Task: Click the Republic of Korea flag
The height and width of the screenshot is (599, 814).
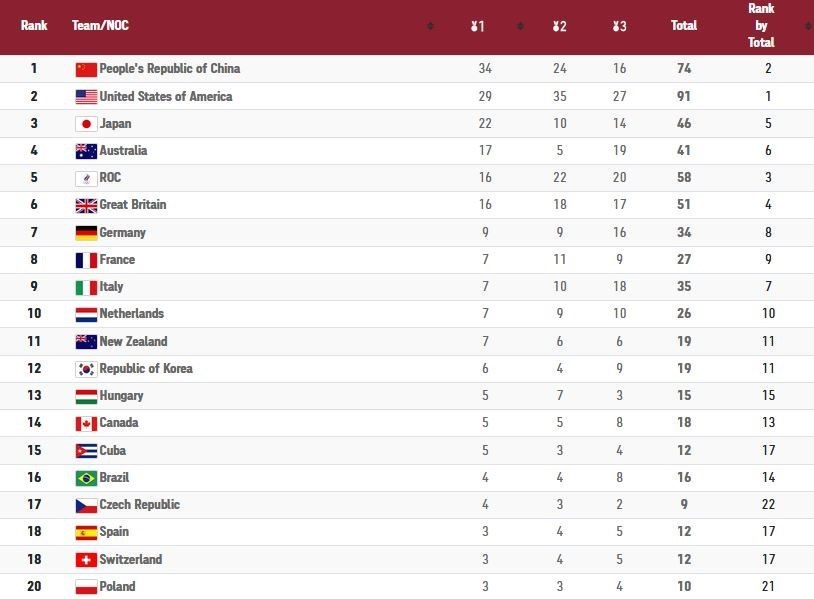Action: [86, 369]
